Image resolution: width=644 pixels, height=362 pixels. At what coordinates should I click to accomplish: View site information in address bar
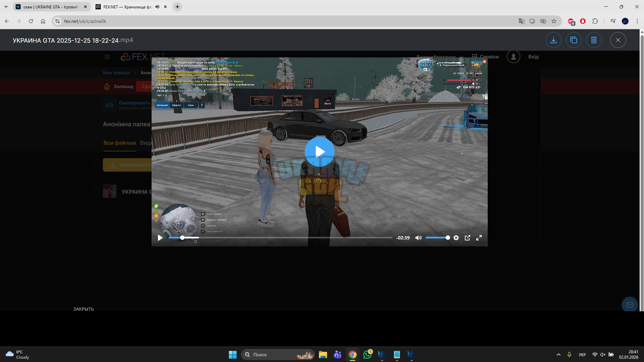(57, 21)
